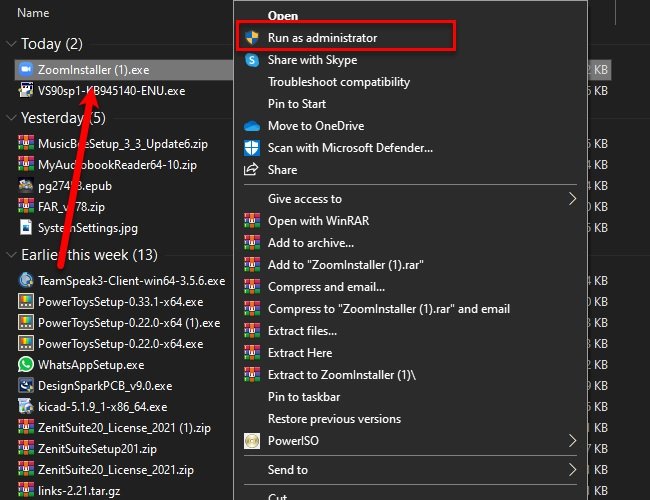Select the file PowerToysSetup-0.22.0-x64.exe

pyautogui.click(x=121, y=344)
